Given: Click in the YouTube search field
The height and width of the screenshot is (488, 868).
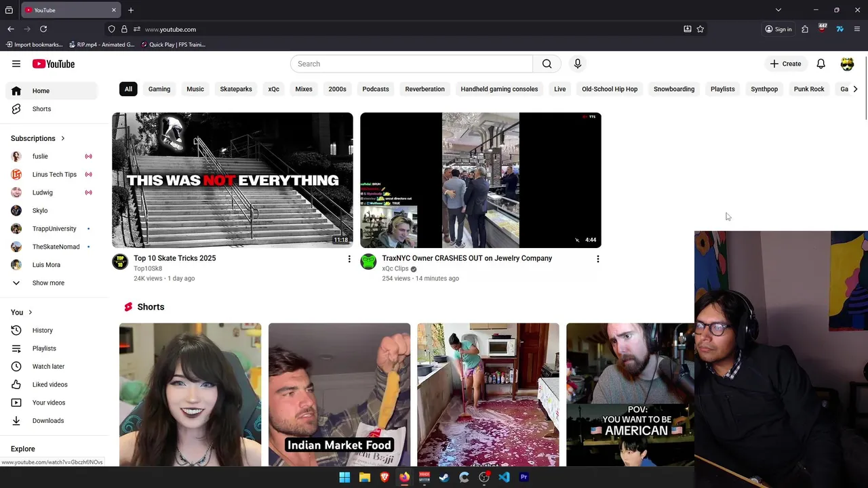Looking at the screenshot, I should click(412, 64).
